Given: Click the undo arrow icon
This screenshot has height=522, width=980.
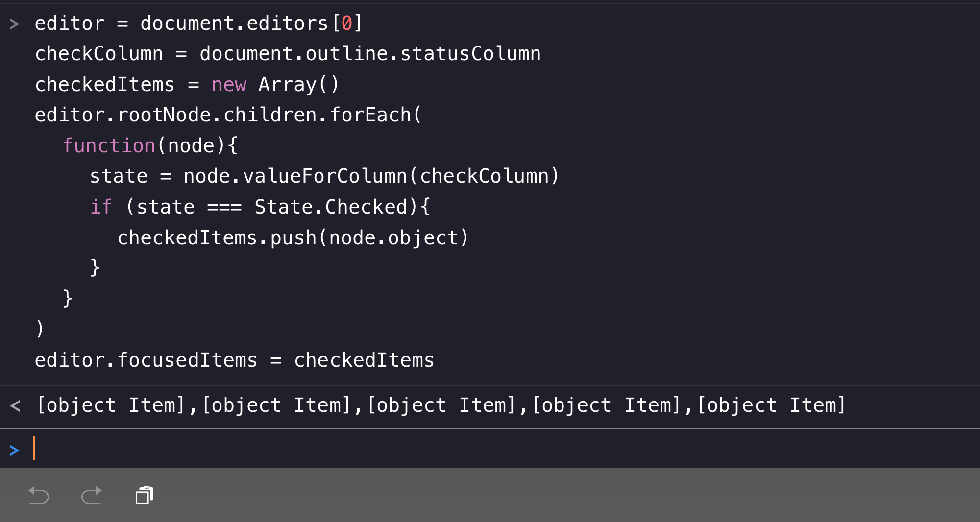Looking at the screenshot, I should (x=39, y=495).
